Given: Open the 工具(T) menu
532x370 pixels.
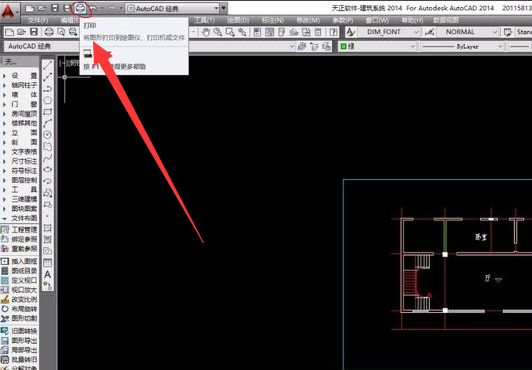Looking at the screenshot, I should coord(205,20).
